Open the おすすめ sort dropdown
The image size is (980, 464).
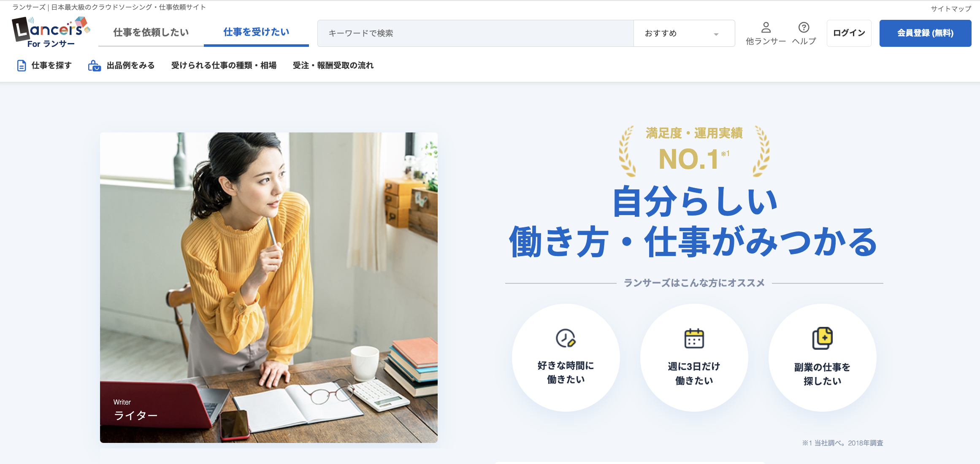684,33
